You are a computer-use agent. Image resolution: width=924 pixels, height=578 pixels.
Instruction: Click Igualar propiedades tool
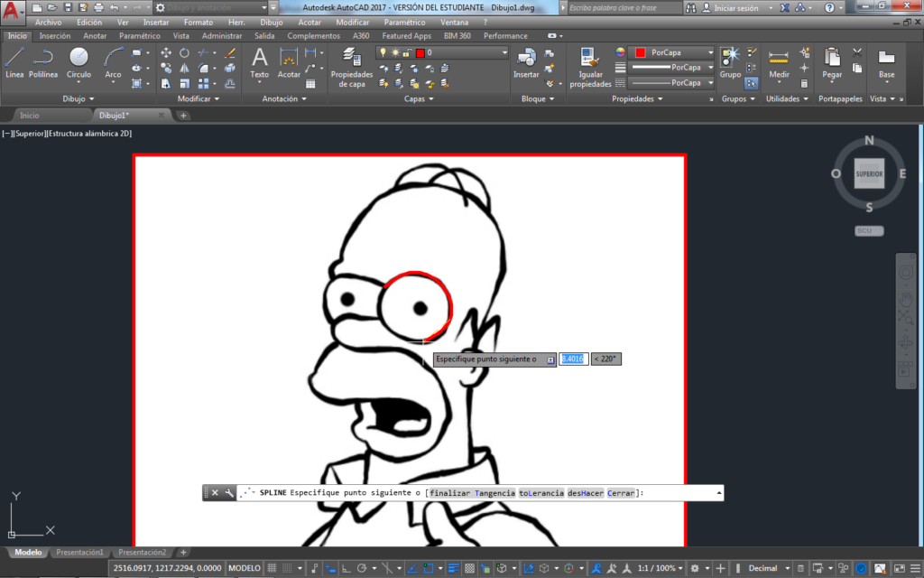coord(590,67)
